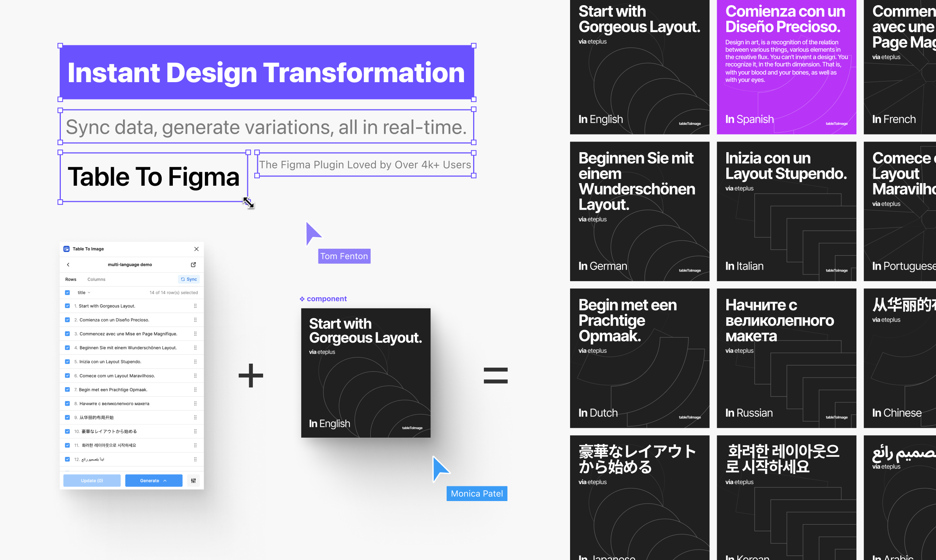Select the Sync data subtitle text box
The width and height of the screenshot is (936, 560).
(x=267, y=126)
